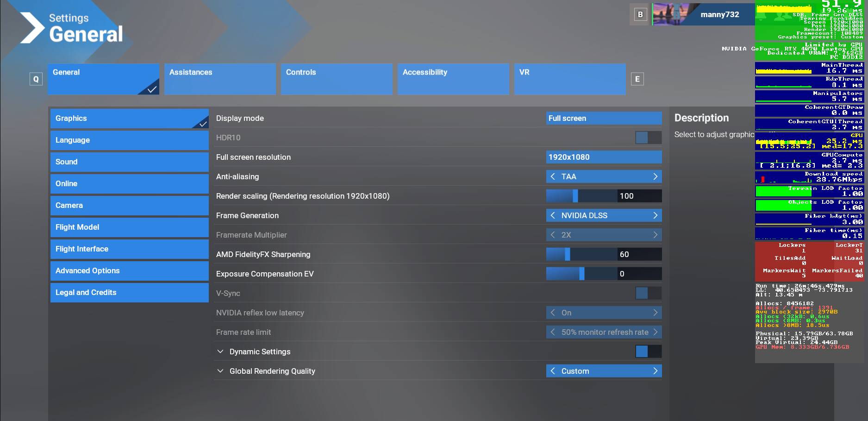The width and height of the screenshot is (868, 421).
Task: Switch to the VR tab
Action: point(570,79)
